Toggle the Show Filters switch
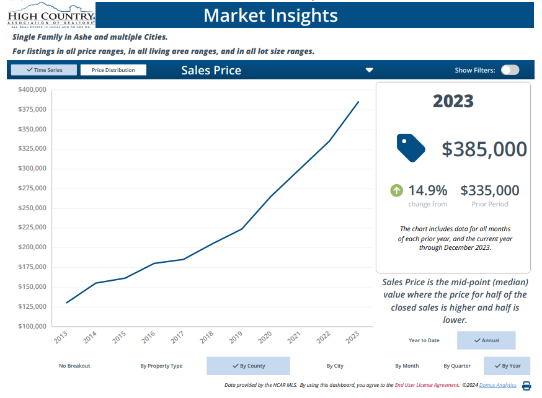This screenshot has width=542, height=398. tap(510, 70)
